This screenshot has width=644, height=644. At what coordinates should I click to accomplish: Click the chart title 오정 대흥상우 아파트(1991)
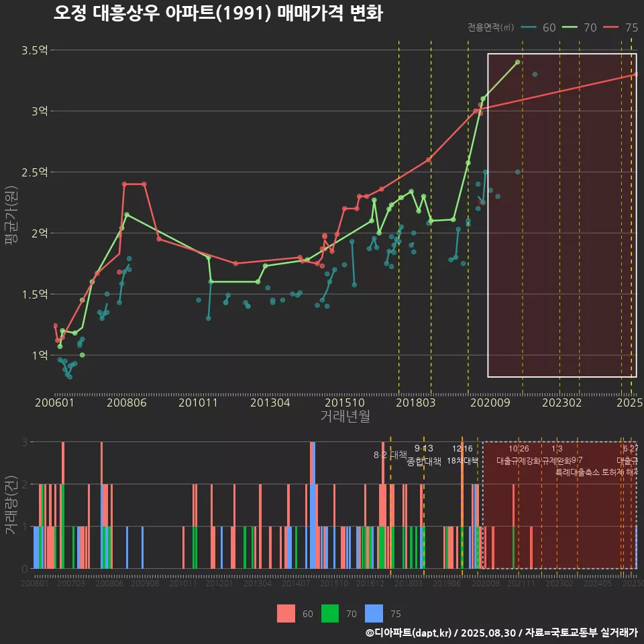coord(218,13)
